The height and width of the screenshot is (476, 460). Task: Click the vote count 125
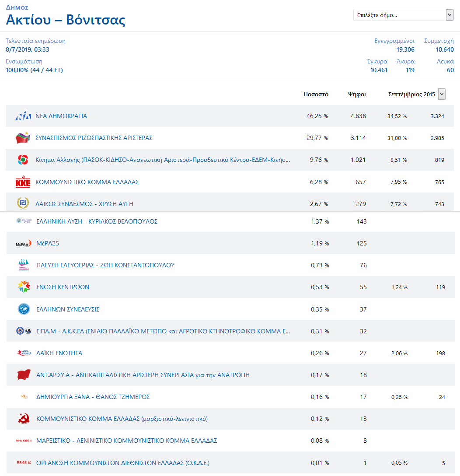tap(362, 243)
